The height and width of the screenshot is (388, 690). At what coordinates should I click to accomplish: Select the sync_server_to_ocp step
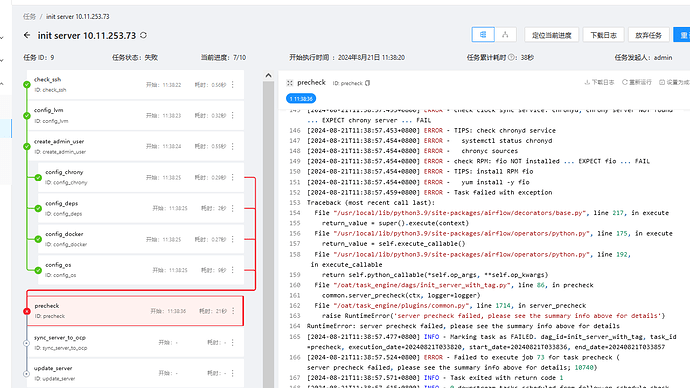coord(135,342)
